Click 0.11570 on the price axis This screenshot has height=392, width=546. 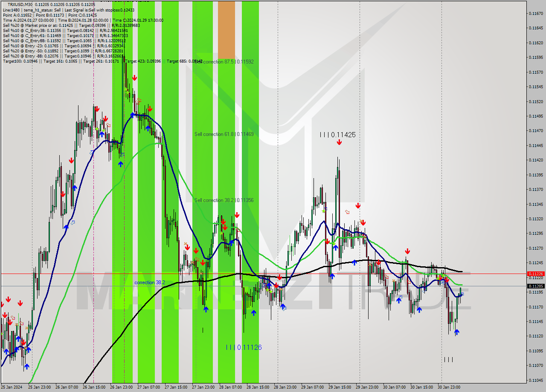535,72
